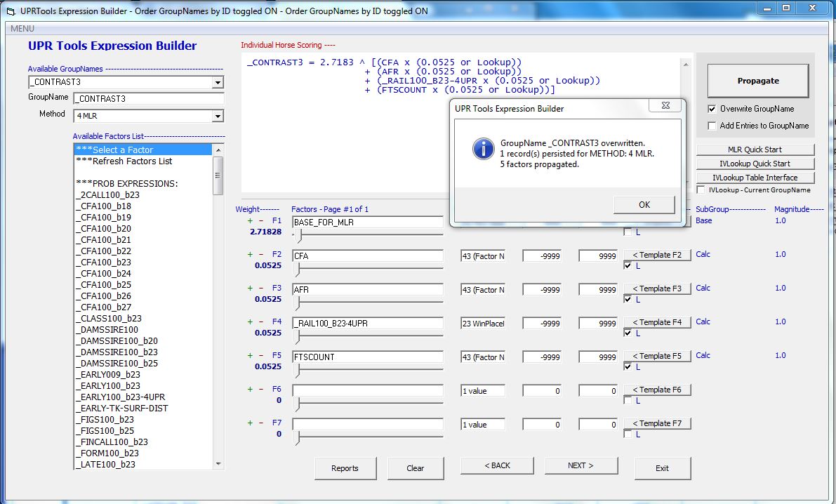
Task: Select _CLASS100_b23 in factors list
Action: click(143, 319)
